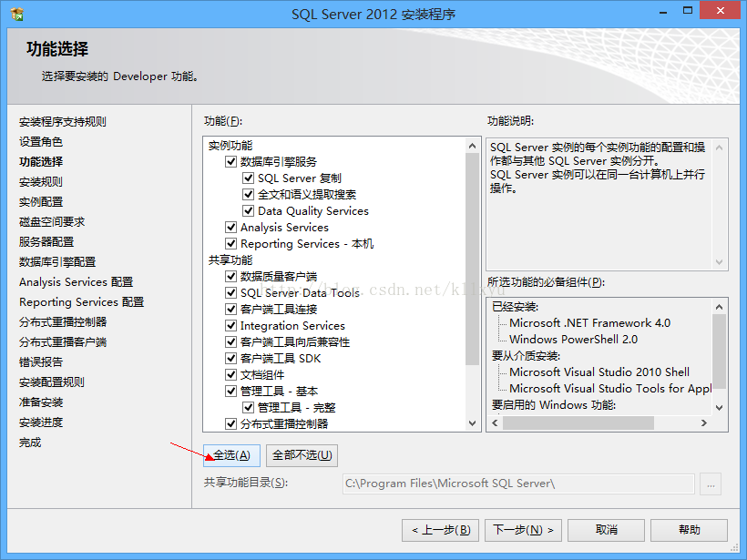
Task: Click 全选(A) button
Action: coord(231,455)
